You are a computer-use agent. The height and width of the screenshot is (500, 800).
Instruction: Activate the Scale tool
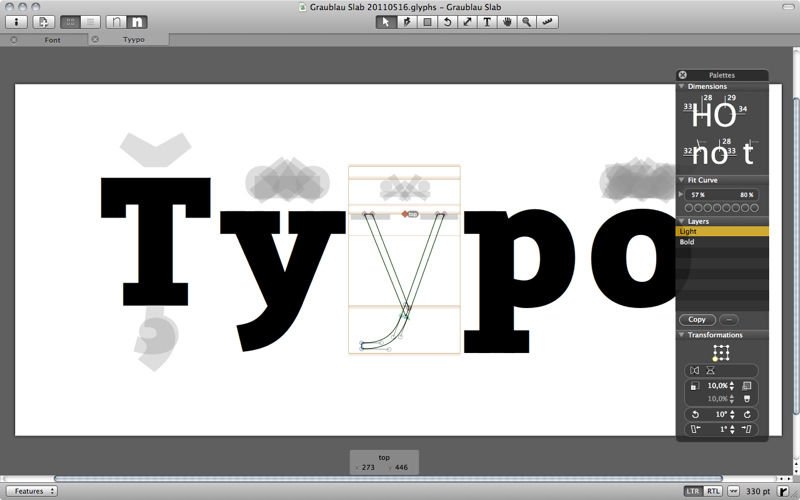467,21
